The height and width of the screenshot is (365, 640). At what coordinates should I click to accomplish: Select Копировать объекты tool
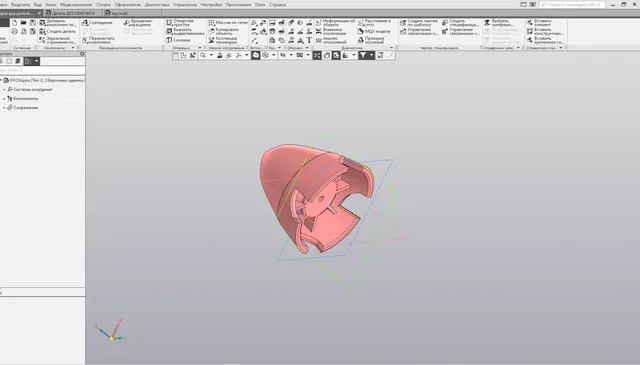(224, 31)
